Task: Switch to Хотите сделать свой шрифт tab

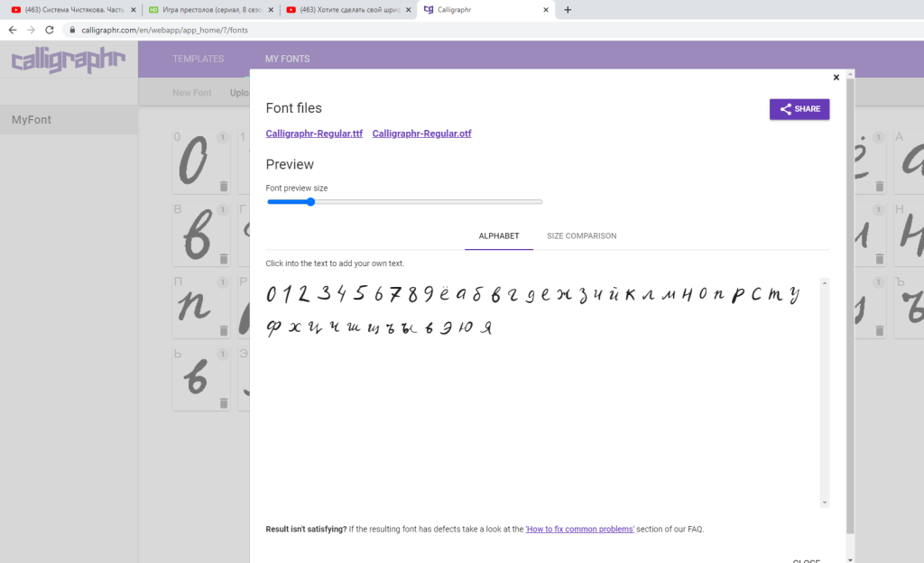Action: click(x=349, y=9)
